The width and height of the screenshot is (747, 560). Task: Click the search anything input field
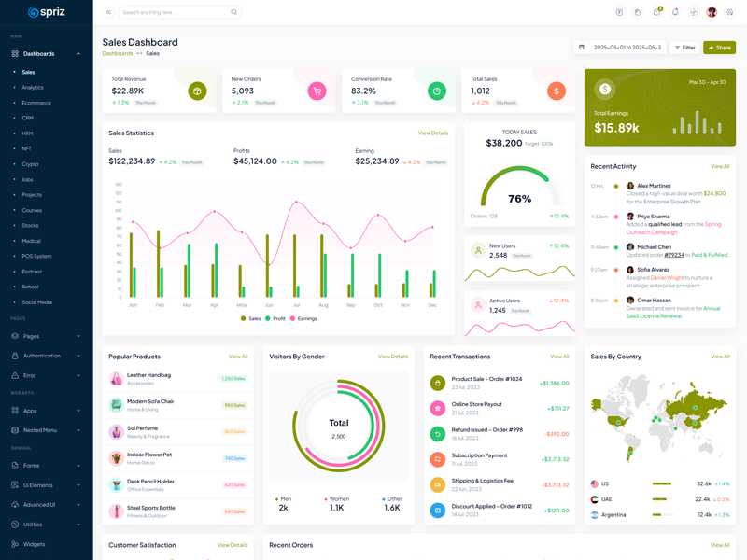[x=175, y=12]
